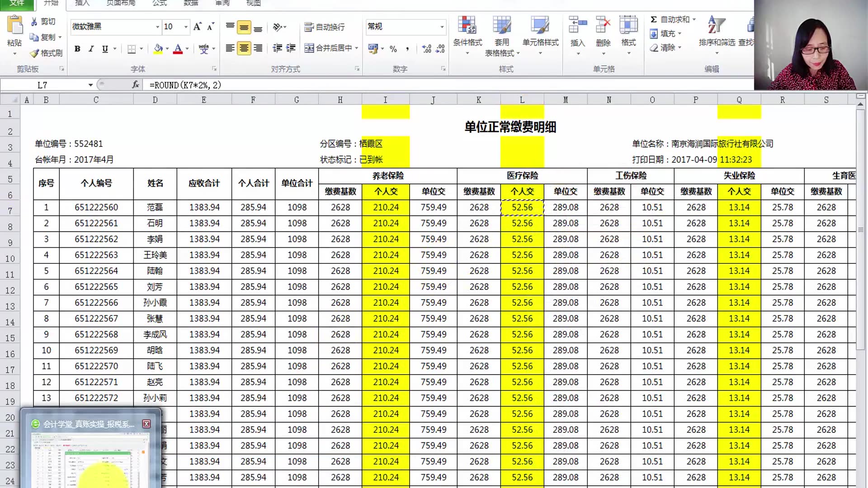Close the 会计学堂 popup window
Viewport: 868px width, 488px height.
(146, 423)
